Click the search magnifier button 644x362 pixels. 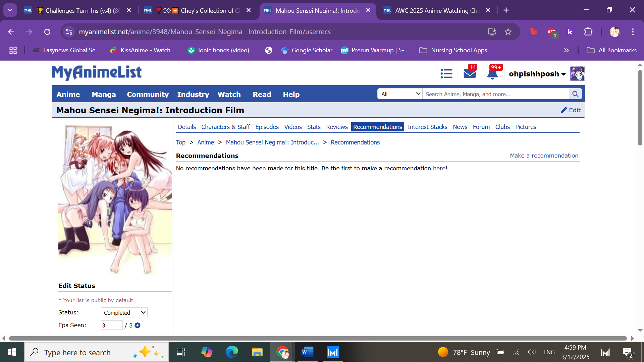(575, 94)
